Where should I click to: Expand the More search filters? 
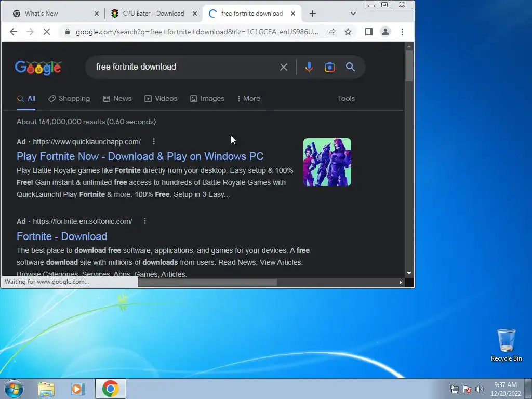[x=249, y=98]
